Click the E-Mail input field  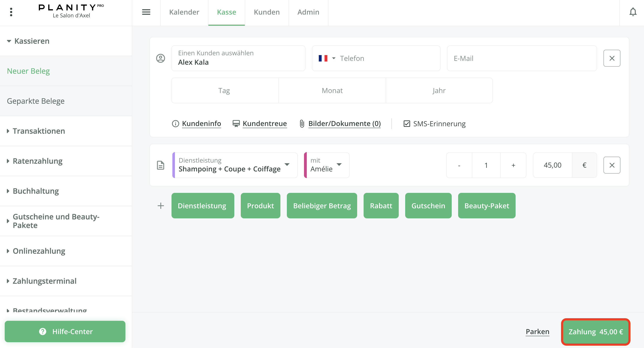(x=522, y=58)
